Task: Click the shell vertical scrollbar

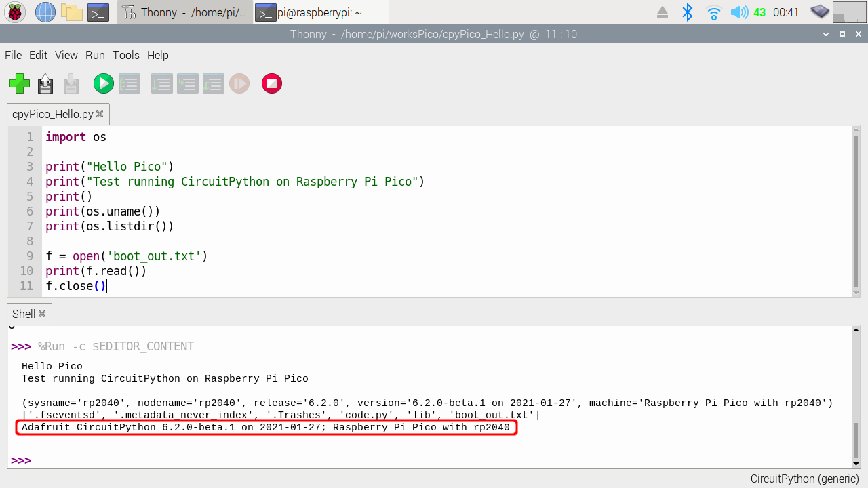Action: [x=856, y=396]
